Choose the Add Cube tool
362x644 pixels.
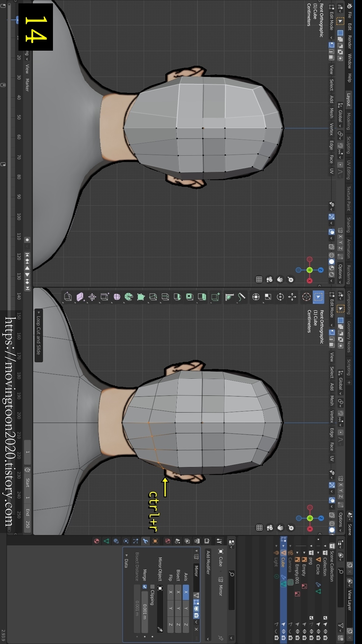[216, 297]
